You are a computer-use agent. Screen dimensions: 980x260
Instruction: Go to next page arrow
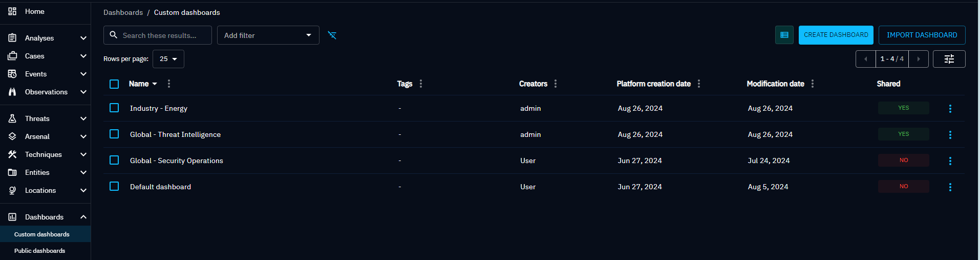tap(919, 59)
